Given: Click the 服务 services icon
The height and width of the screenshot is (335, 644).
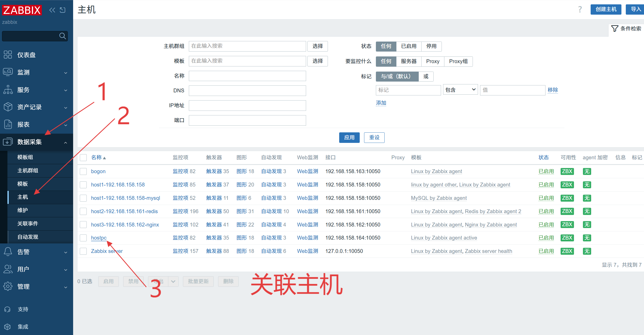Looking at the screenshot, I should point(8,90).
